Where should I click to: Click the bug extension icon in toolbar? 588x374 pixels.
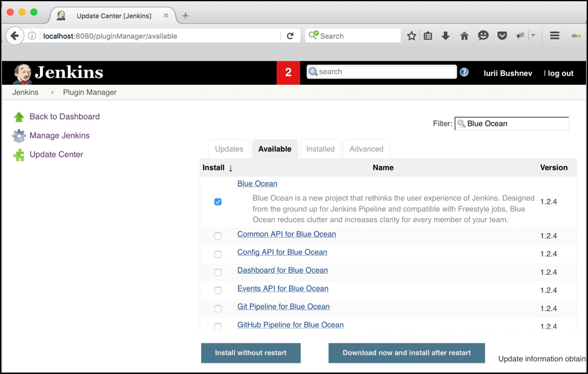pos(520,36)
